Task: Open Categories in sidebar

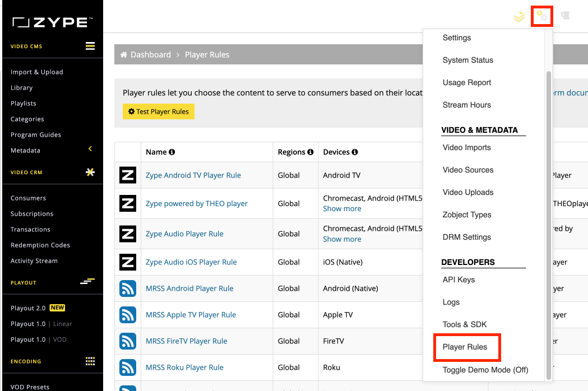Action: (x=27, y=119)
